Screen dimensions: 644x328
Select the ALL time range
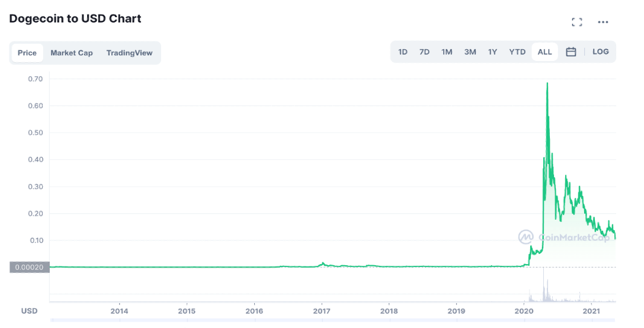coord(544,52)
